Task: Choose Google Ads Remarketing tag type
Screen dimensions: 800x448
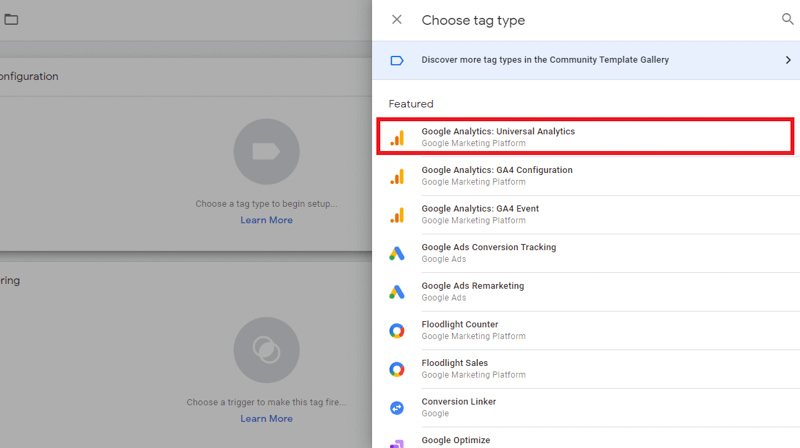Action: (x=588, y=292)
